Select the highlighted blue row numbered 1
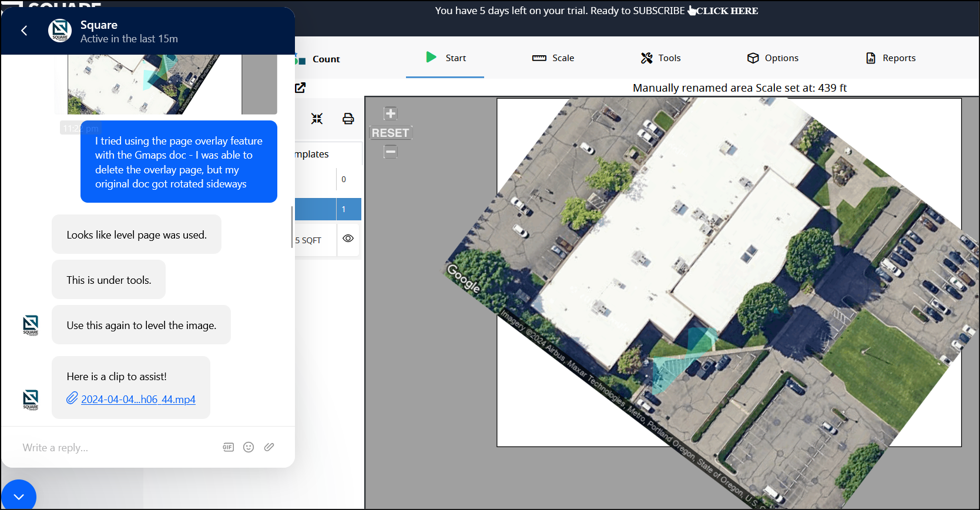Viewport: 980px width, 510px height. (328, 209)
